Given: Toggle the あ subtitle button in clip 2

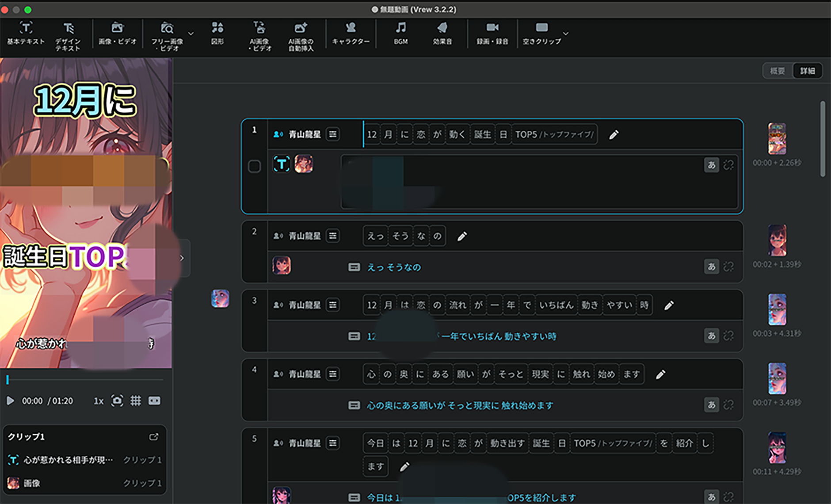Looking at the screenshot, I should pyautogui.click(x=711, y=267).
